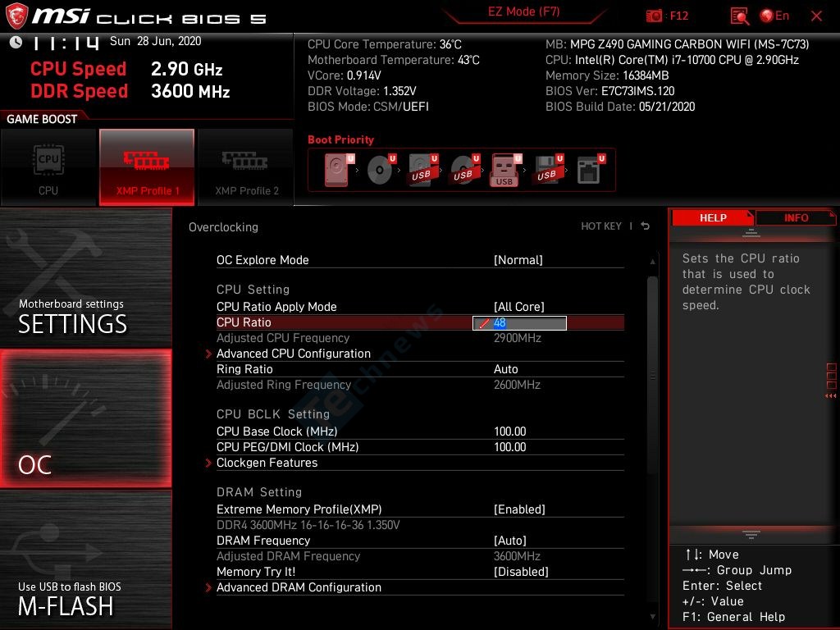The width and height of the screenshot is (840, 630).
Task: Close the BIOS with the X icon
Action: coord(816,16)
